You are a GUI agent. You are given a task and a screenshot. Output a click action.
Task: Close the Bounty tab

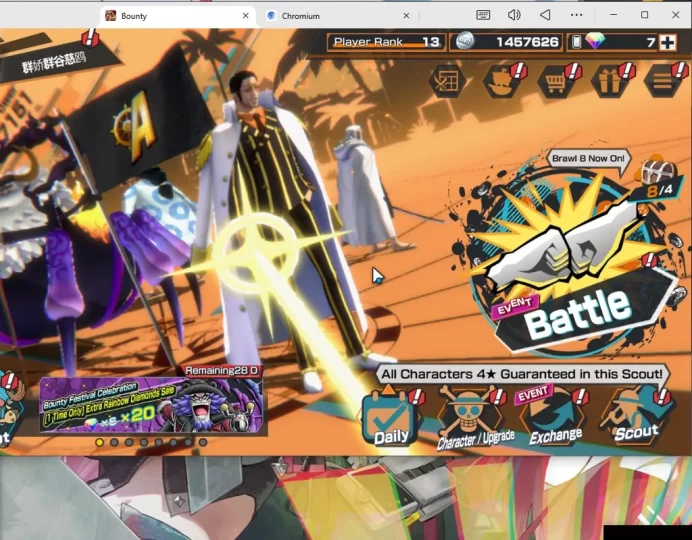click(246, 16)
